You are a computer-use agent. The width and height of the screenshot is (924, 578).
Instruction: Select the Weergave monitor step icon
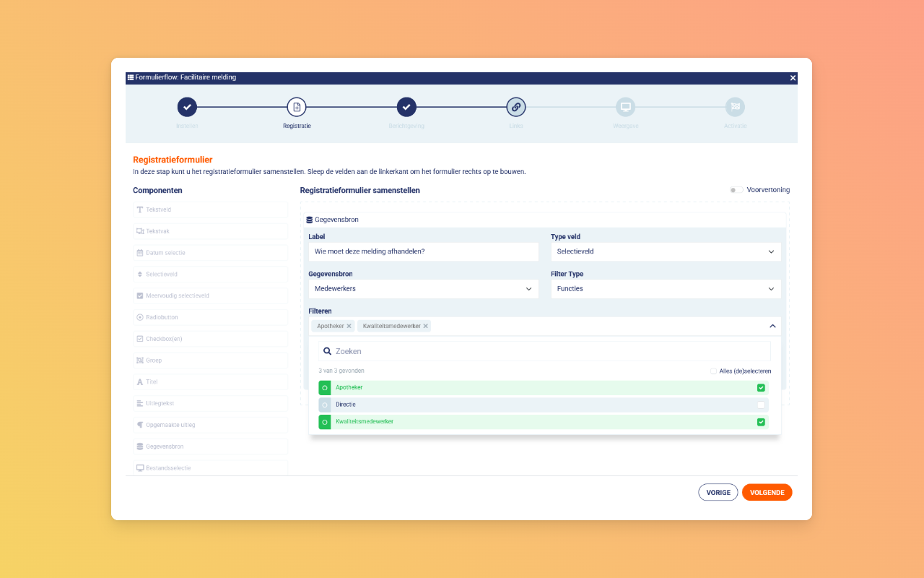point(626,107)
